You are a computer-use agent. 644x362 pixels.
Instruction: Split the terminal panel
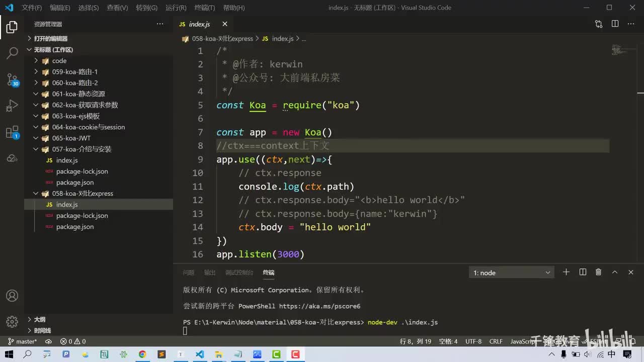coord(583,272)
